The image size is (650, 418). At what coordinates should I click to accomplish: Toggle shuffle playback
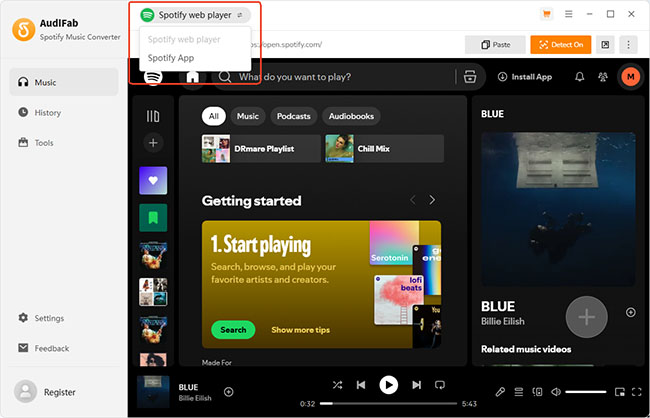(x=337, y=385)
